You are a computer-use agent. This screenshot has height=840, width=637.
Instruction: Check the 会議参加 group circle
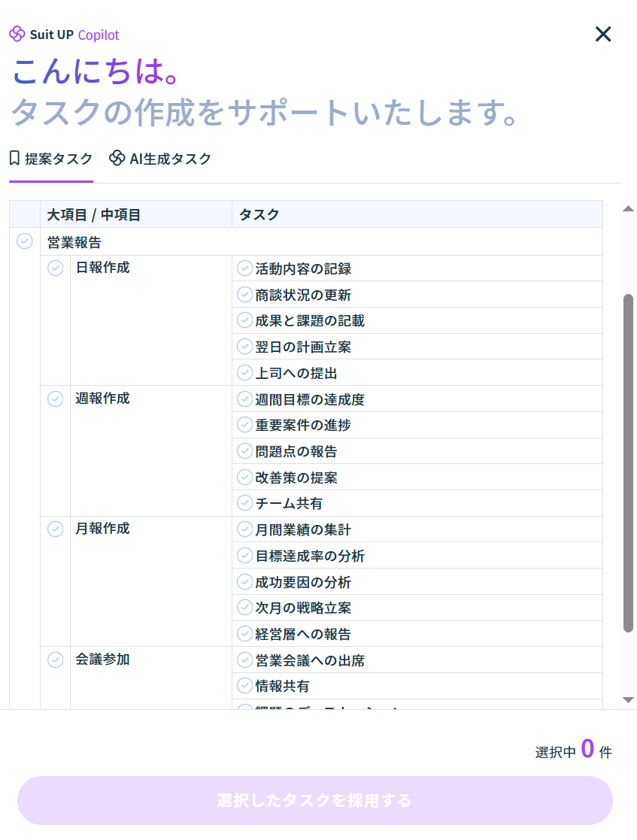[x=56, y=660]
